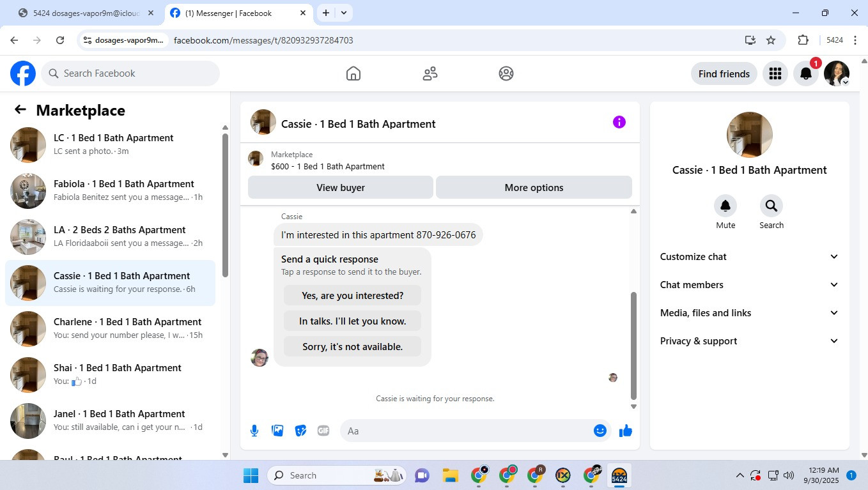
Task: Open the browser profile 5424 button
Action: point(835,40)
